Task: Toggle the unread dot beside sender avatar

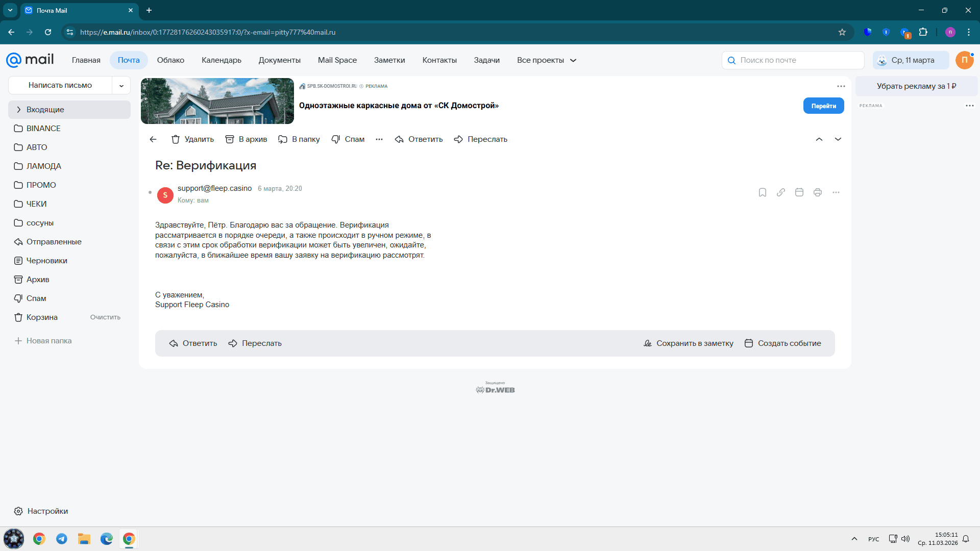Action: click(150, 192)
